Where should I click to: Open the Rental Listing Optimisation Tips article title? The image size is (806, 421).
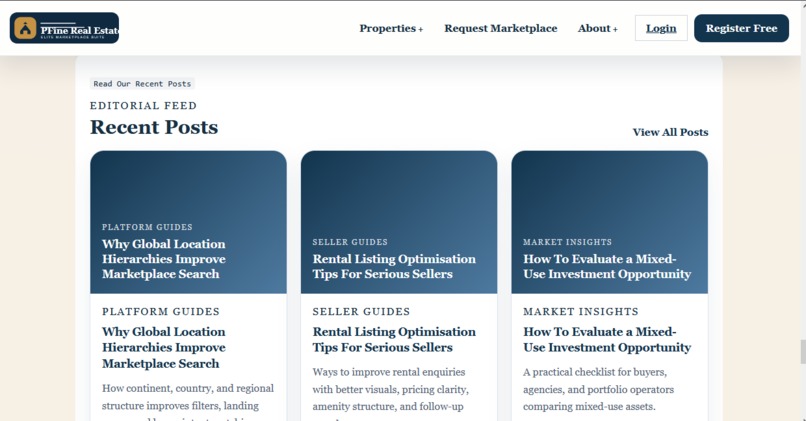(394, 339)
